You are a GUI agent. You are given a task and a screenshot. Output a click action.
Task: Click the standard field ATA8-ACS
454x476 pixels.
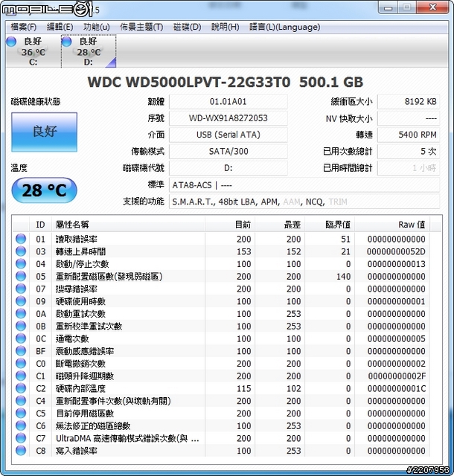pos(304,185)
